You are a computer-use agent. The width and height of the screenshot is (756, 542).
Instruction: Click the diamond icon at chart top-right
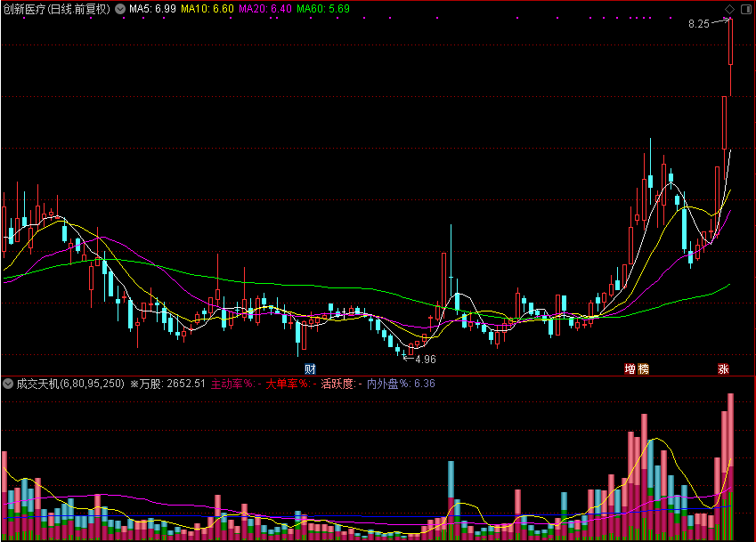click(729, 9)
